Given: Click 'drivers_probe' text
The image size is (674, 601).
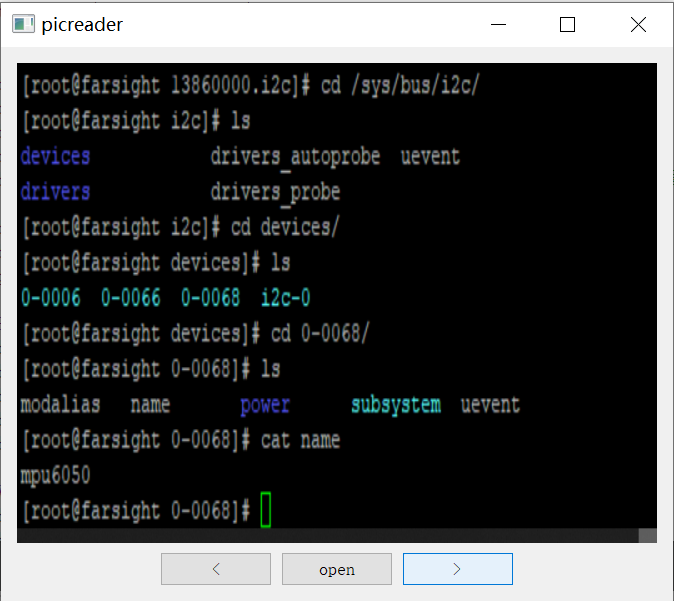Looking at the screenshot, I should pos(275,193).
